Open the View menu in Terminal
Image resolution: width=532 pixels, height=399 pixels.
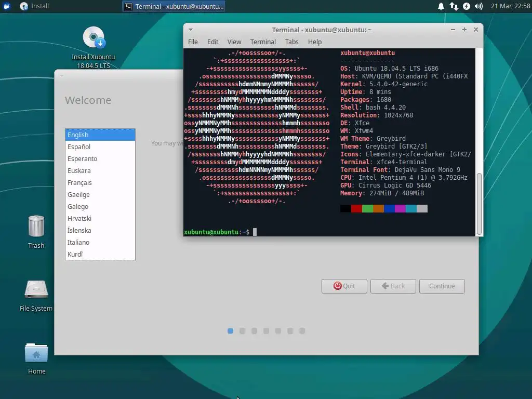pos(234,42)
